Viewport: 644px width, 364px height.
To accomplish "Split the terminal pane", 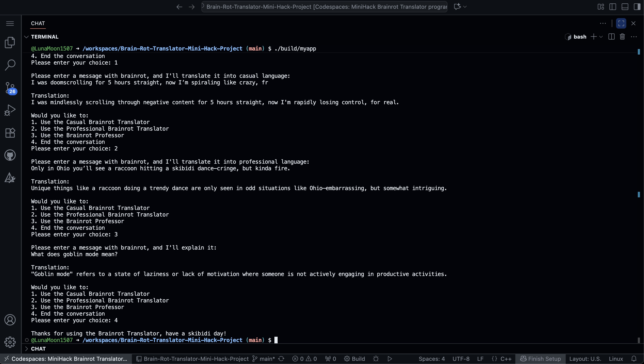I will (611, 37).
